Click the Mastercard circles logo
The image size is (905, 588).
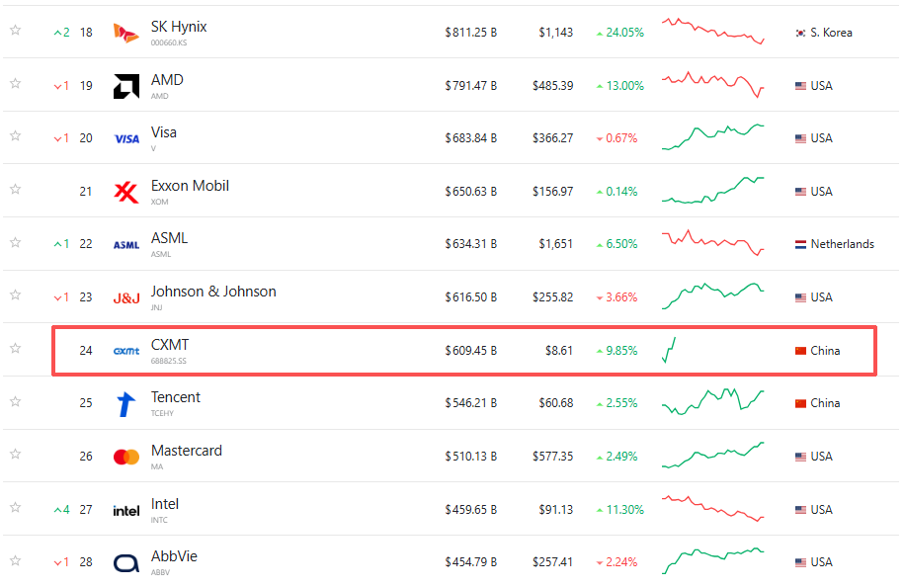126,457
